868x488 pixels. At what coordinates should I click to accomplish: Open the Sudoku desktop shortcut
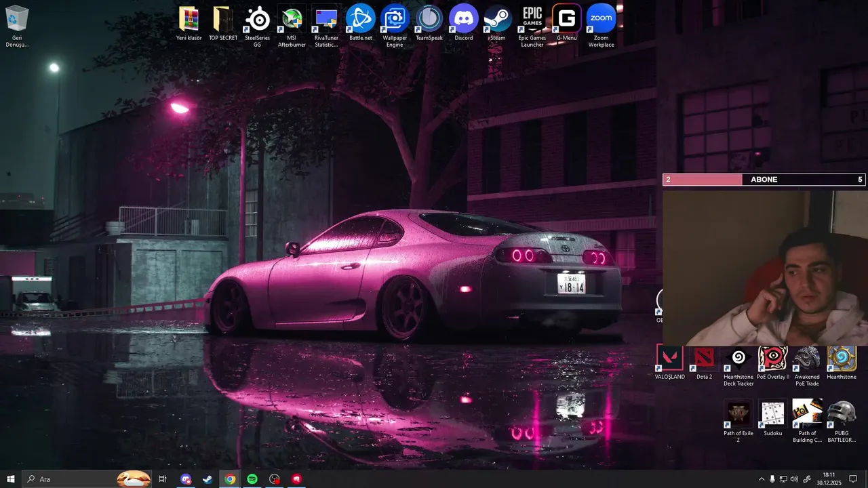(773, 419)
